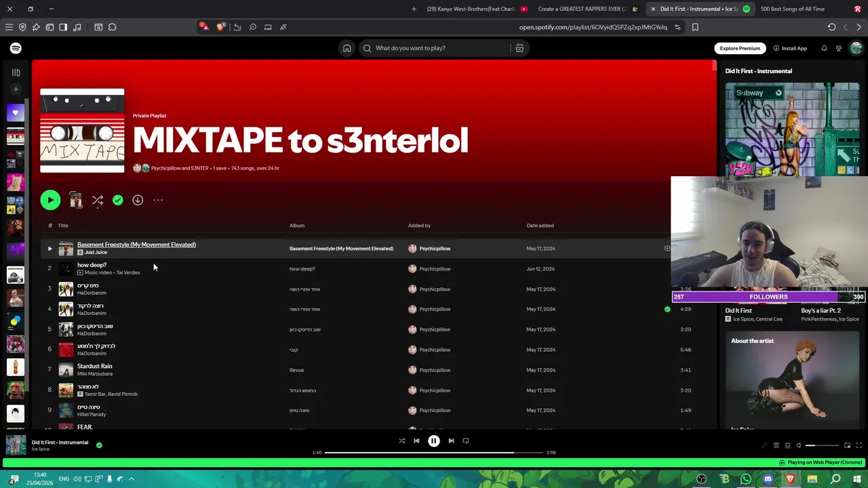Click the Spotify logo

[16, 48]
